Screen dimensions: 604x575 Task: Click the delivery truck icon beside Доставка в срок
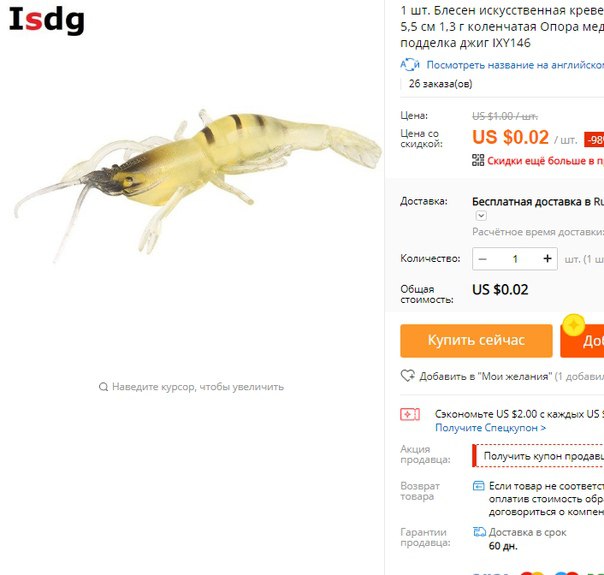pos(479,532)
